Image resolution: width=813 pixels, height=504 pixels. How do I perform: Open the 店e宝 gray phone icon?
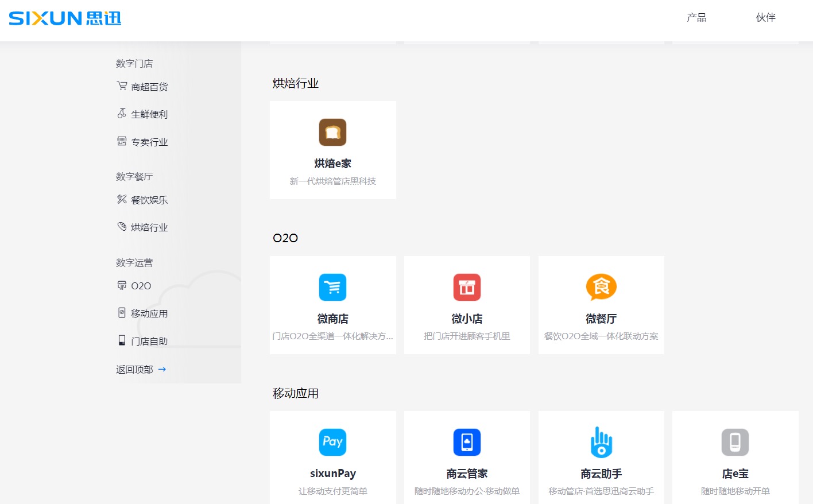(x=735, y=443)
